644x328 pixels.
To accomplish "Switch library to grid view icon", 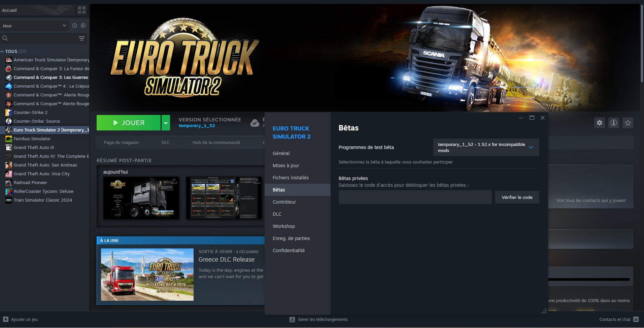I will 82,10.
